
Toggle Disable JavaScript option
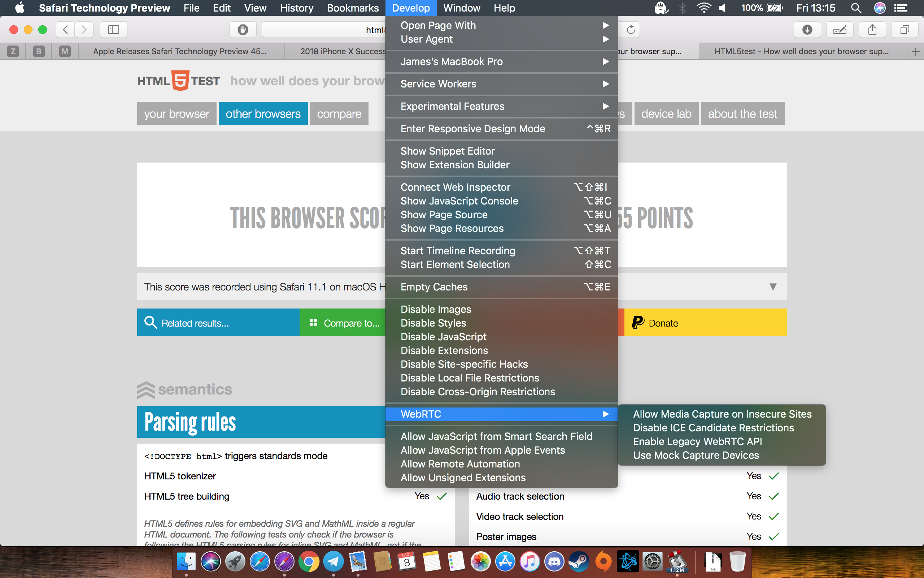[501, 337]
